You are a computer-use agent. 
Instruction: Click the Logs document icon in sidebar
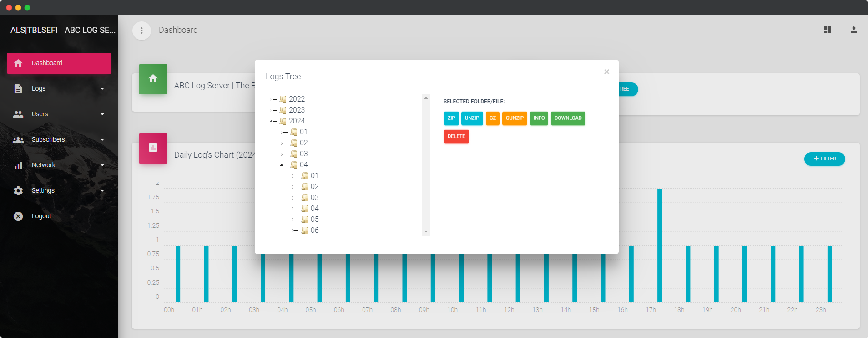[18, 89]
